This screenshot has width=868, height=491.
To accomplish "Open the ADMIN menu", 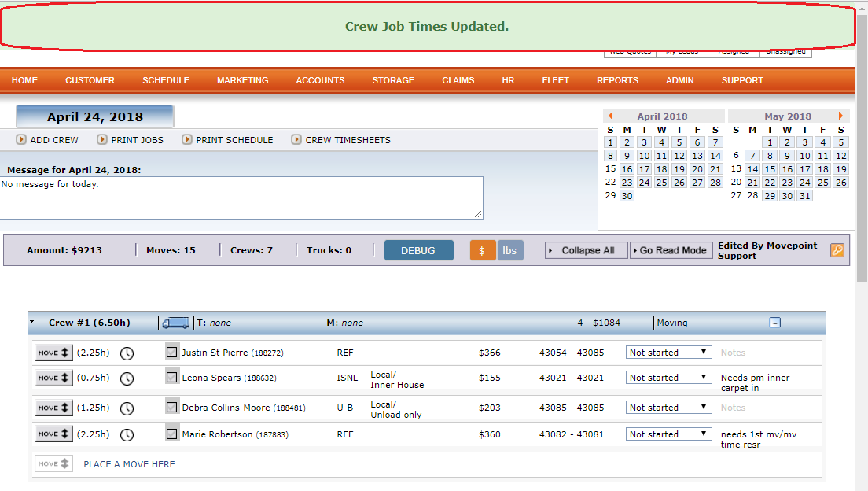I will click(x=680, y=80).
